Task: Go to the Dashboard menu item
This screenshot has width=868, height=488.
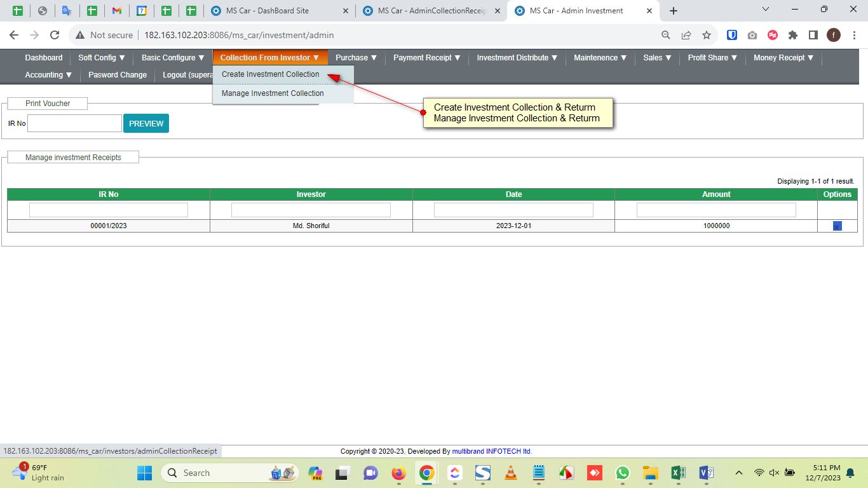Action: (44, 58)
